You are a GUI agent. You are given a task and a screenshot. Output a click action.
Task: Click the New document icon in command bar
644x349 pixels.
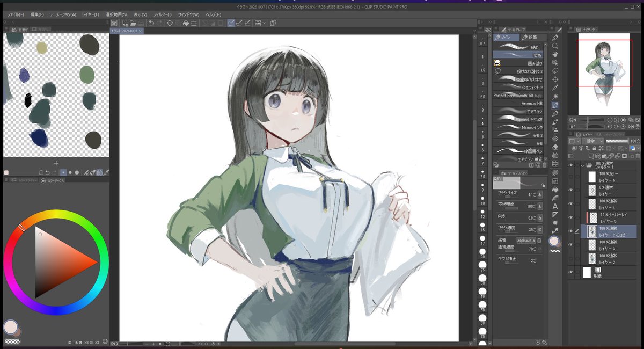[x=125, y=23]
